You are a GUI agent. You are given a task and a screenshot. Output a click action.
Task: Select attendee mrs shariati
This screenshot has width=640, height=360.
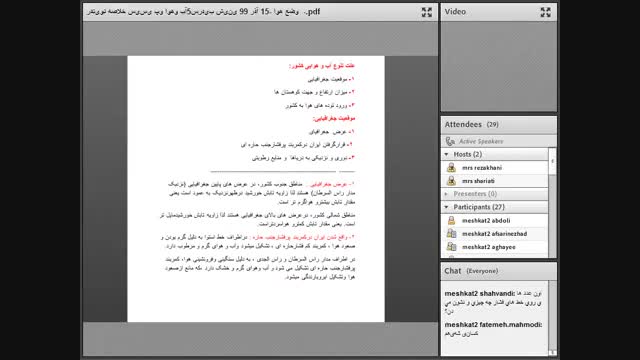tap(495, 181)
